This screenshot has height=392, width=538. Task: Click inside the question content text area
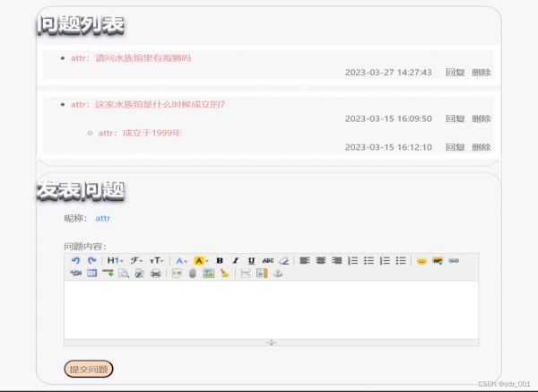(271, 309)
